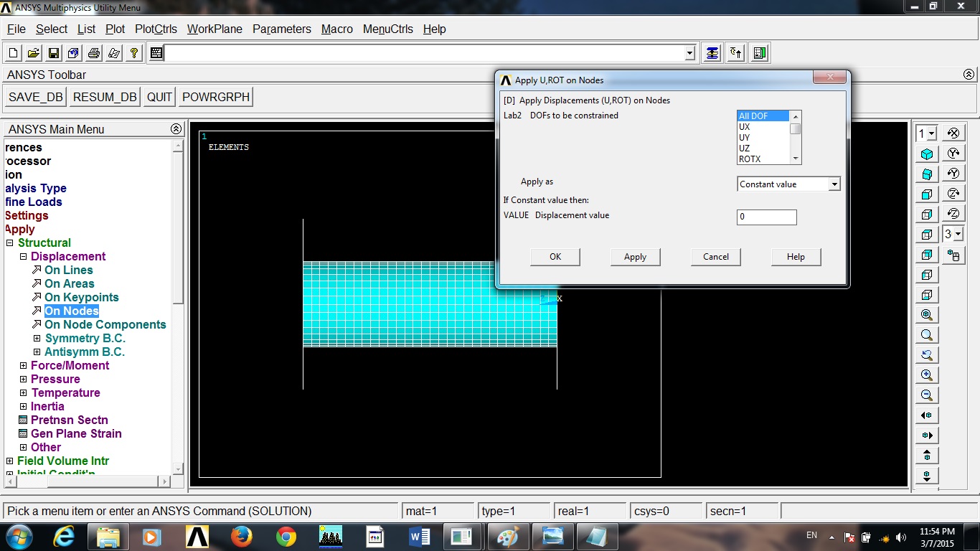Click the SAVE_DB toolbar button
The width and height of the screenshot is (980, 551).
36,97
